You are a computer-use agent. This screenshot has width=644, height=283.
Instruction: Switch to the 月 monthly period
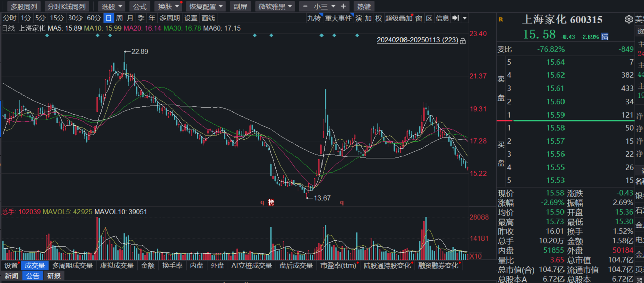point(130,18)
